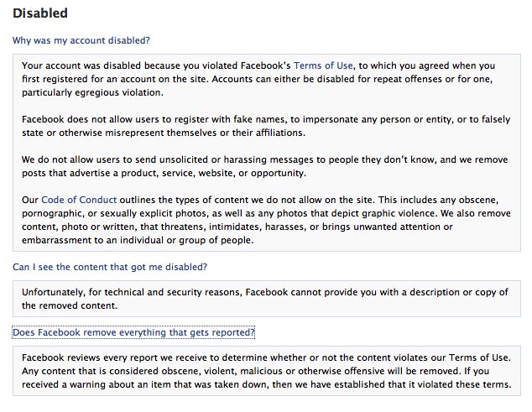Click the answer beginning "Unfortunately, for technical"
This screenshot has width=532, height=412.
[252, 292]
